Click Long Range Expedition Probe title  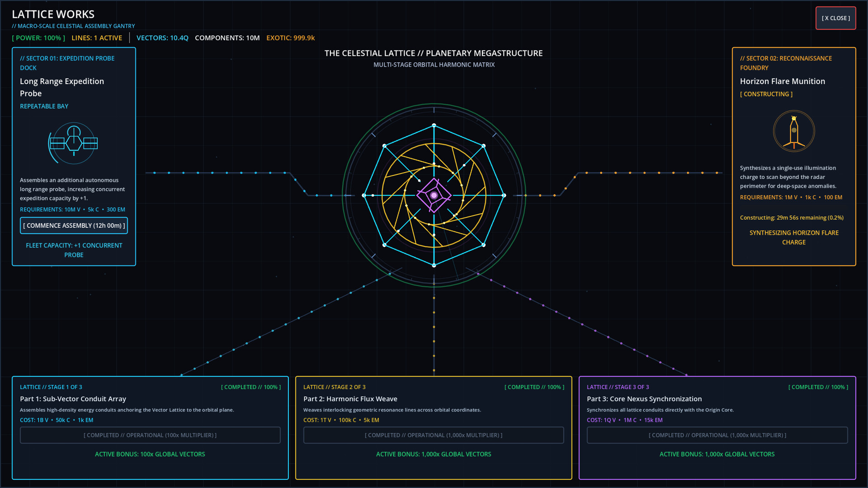click(62, 87)
